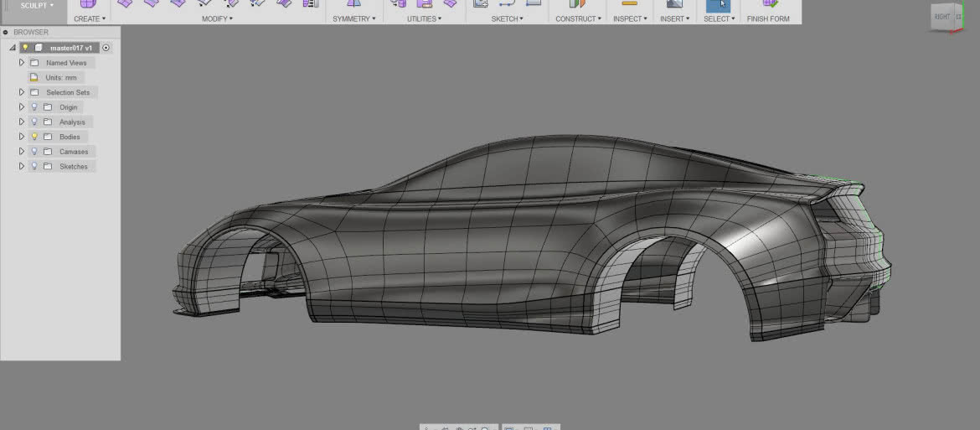Collapse the master017 v1 root node

pyautogui.click(x=12, y=48)
